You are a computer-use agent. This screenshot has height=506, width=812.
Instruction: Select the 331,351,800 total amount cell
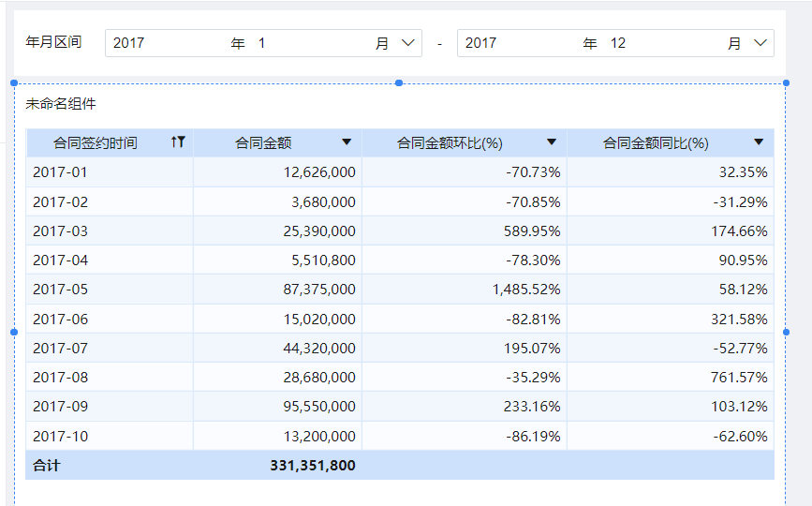tap(313, 465)
